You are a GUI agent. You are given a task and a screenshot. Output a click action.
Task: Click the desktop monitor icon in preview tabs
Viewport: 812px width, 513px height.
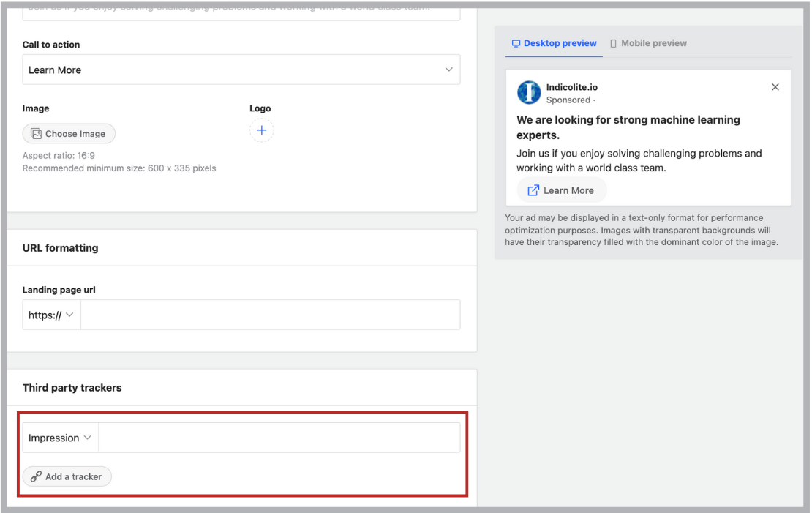(516, 43)
